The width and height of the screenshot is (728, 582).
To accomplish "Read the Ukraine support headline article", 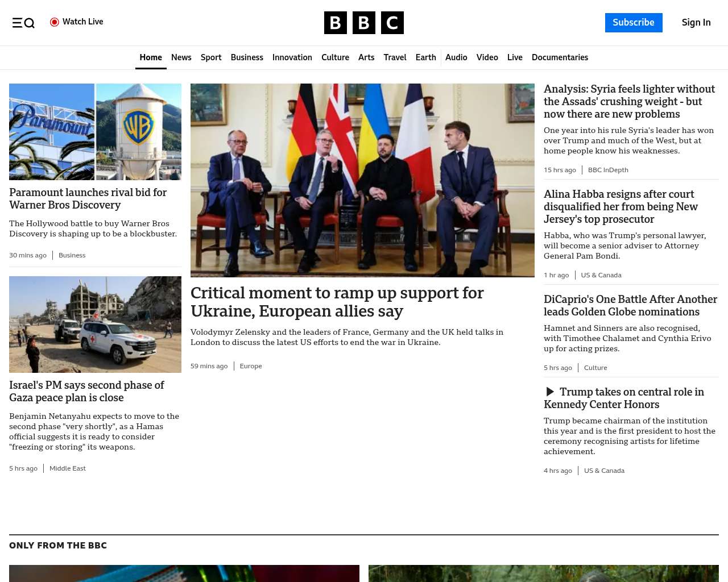I will tap(337, 302).
